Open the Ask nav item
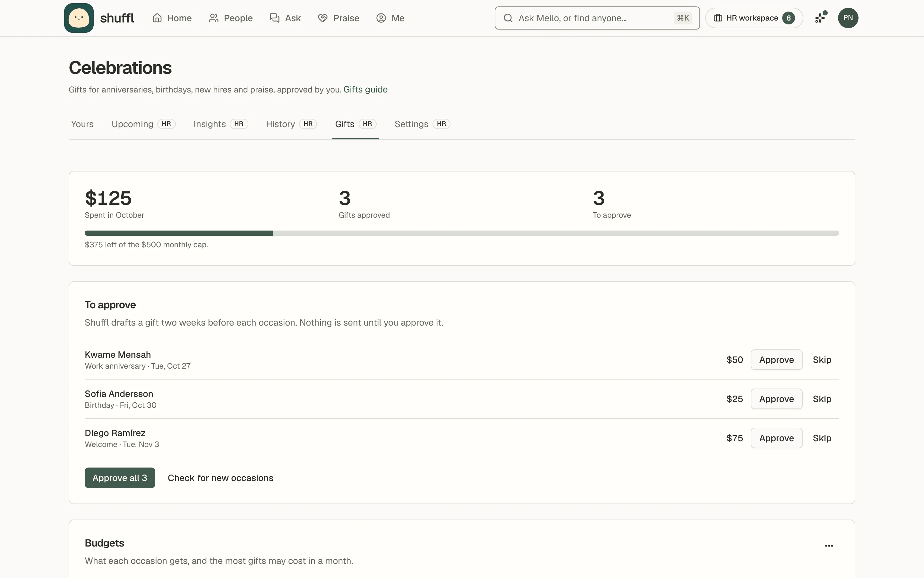 point(285,18)
